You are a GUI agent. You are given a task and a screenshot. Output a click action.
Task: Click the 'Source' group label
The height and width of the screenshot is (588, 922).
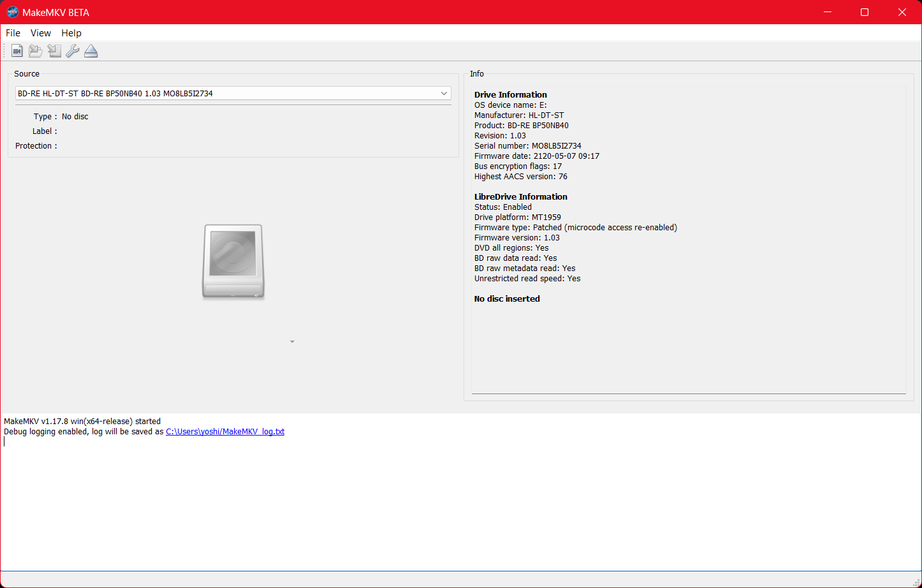pos(27,74)
